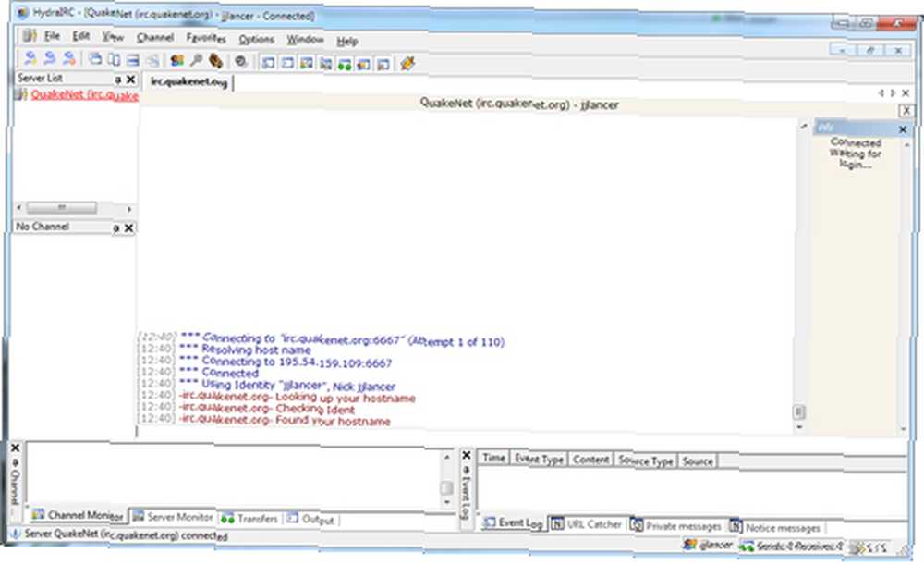Click Sends/Receives counter in status bar
Screen dimensions: 924x565
[x=792, y=547]
